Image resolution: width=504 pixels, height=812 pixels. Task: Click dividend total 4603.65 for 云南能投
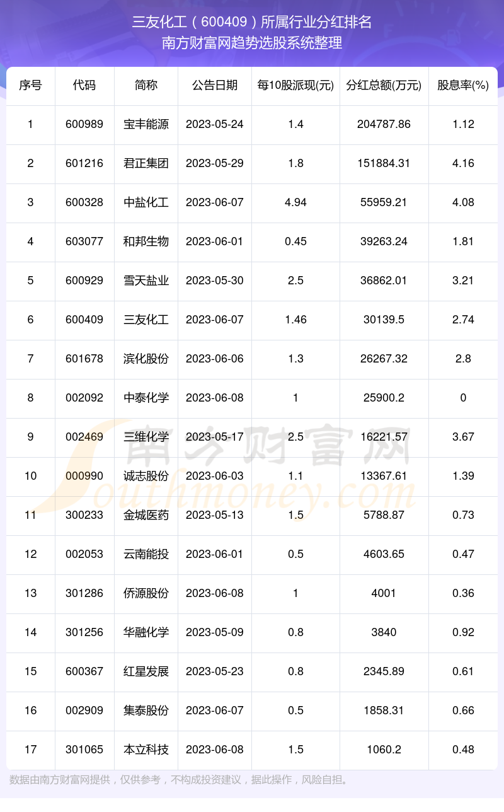pyautogui.click(x=384, y=554)
